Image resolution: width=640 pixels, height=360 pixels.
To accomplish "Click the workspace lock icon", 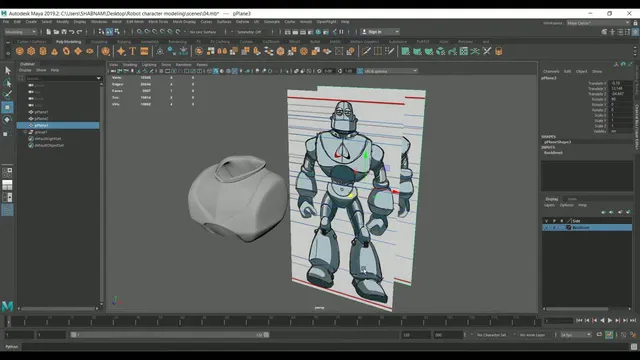I will [x=636, y=23].
